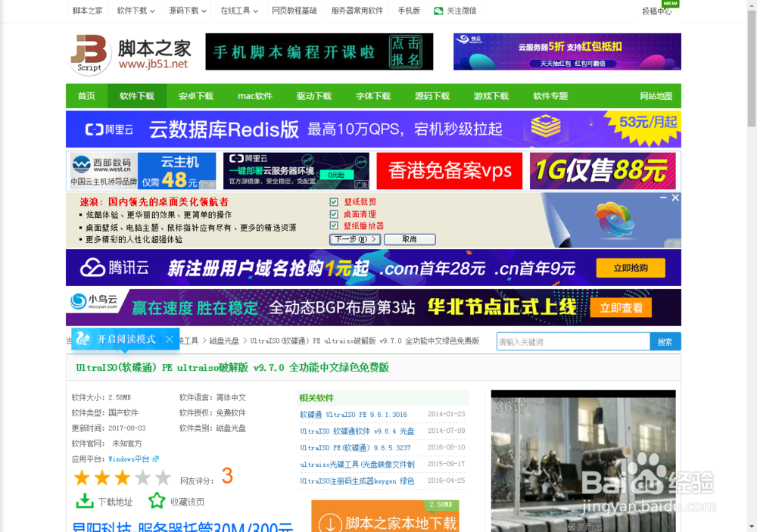Click the 1G仅售88元 ad
Image resolution: width=757 pixels, height=532 pixels.
click(603, 171)
